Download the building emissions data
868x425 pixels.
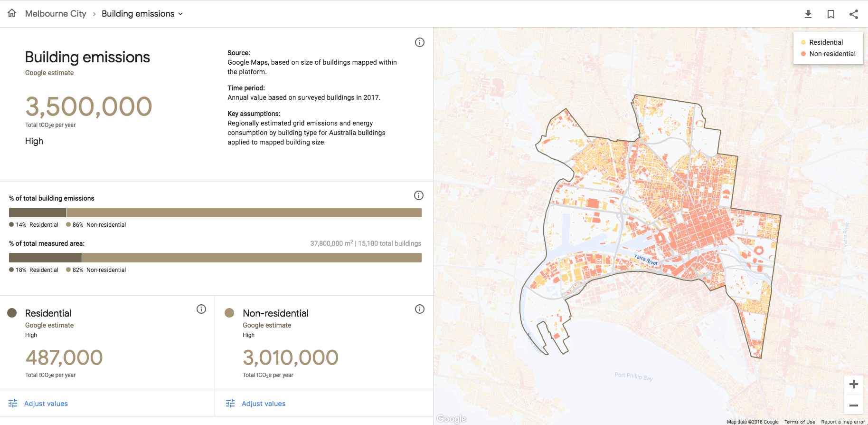click(808, 14)
